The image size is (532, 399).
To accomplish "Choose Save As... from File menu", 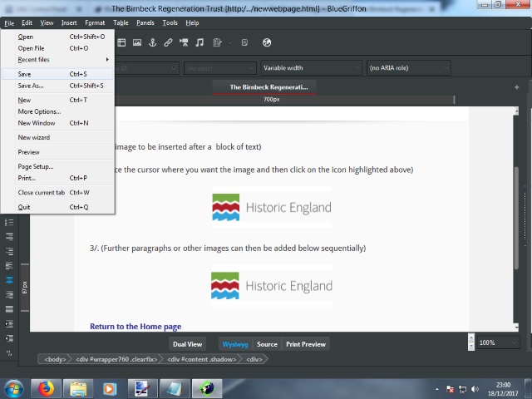I will [x=31, y=86].
